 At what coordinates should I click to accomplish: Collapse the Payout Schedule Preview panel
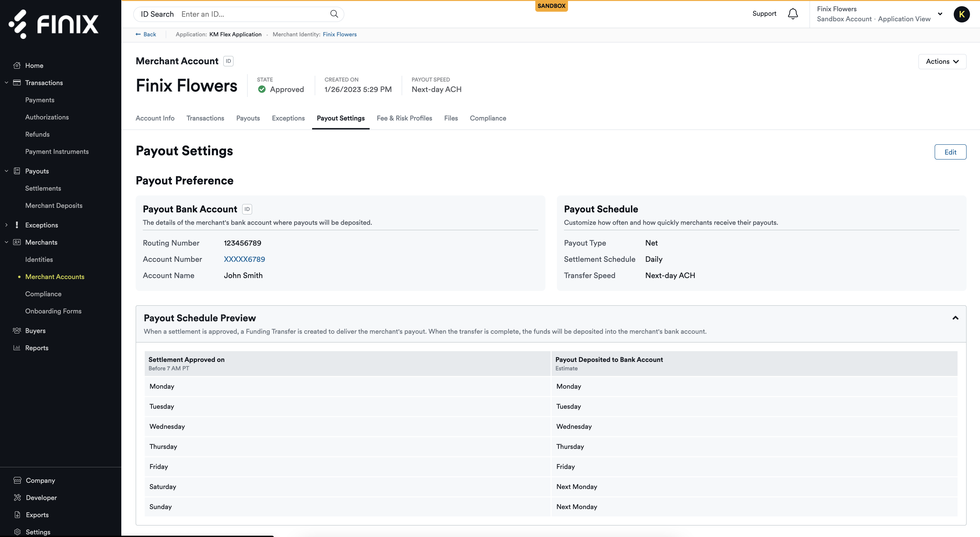[x=955, y=318]
